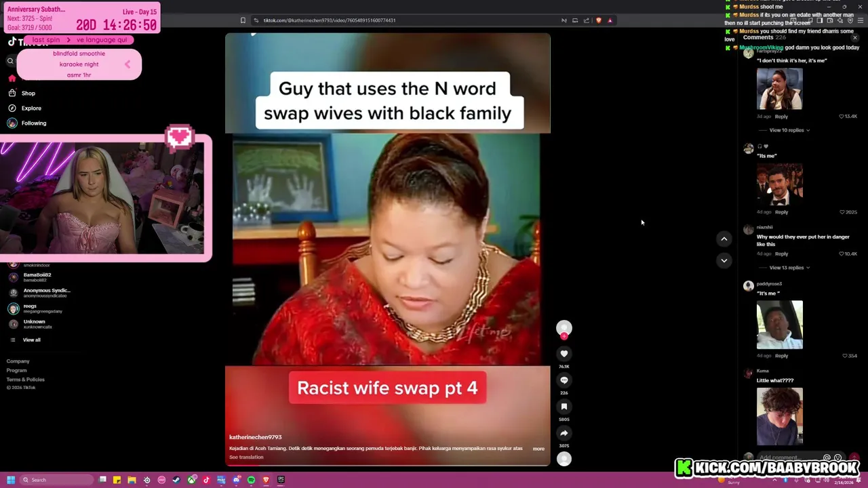Open Program footer link

[16, 370]
